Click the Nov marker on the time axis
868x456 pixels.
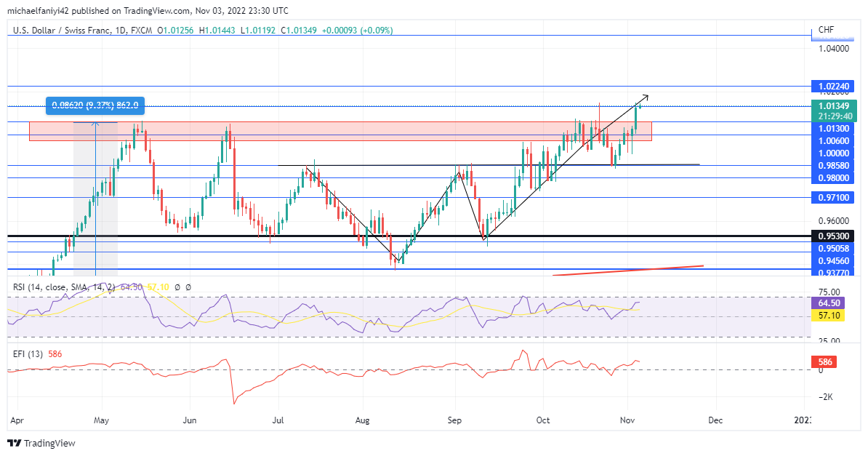click(627, 420)
